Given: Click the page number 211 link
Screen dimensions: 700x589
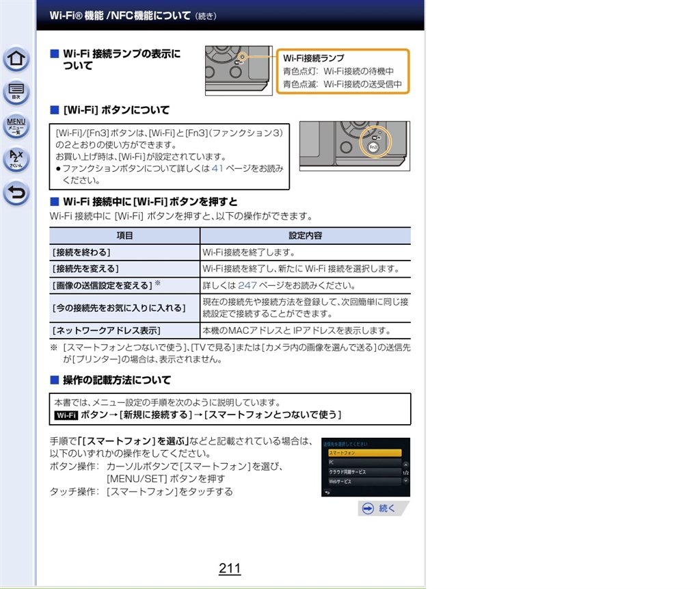Looking at the screenshot, I should pyautogui.click(x=230, y=568).
